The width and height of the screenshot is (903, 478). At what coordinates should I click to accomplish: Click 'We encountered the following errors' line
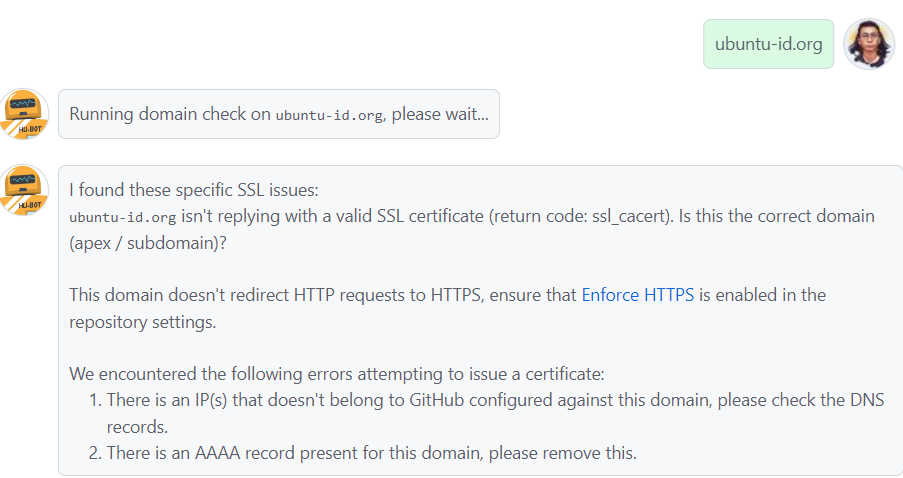(x=336, y=374)
